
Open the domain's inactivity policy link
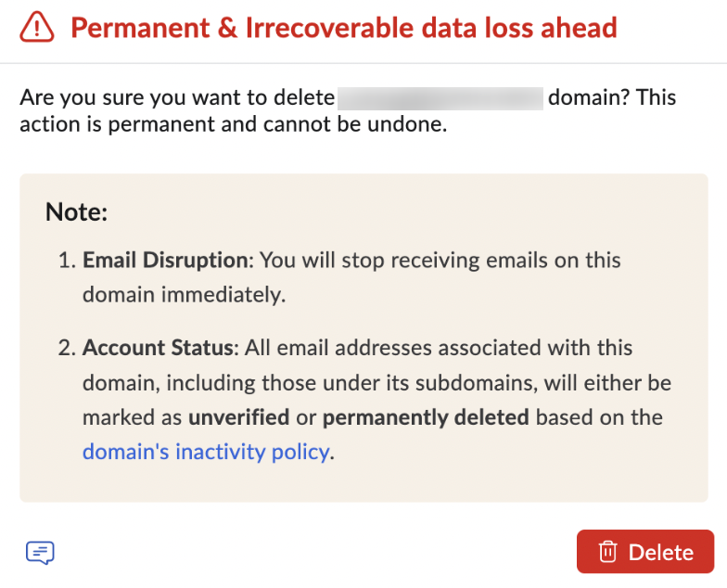(206, 452)
